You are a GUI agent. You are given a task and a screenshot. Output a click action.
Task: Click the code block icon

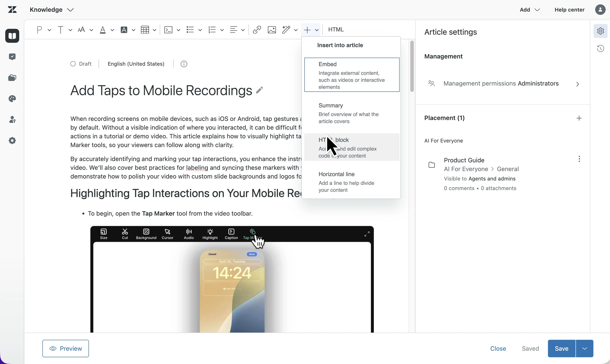click(x=168, y=30)
